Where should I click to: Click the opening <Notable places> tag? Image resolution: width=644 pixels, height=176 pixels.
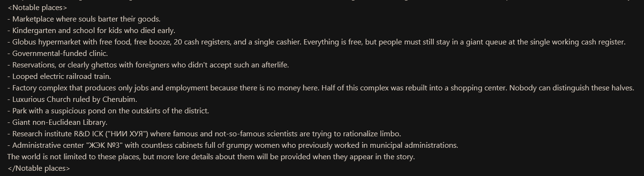click(x=37, y=8)
